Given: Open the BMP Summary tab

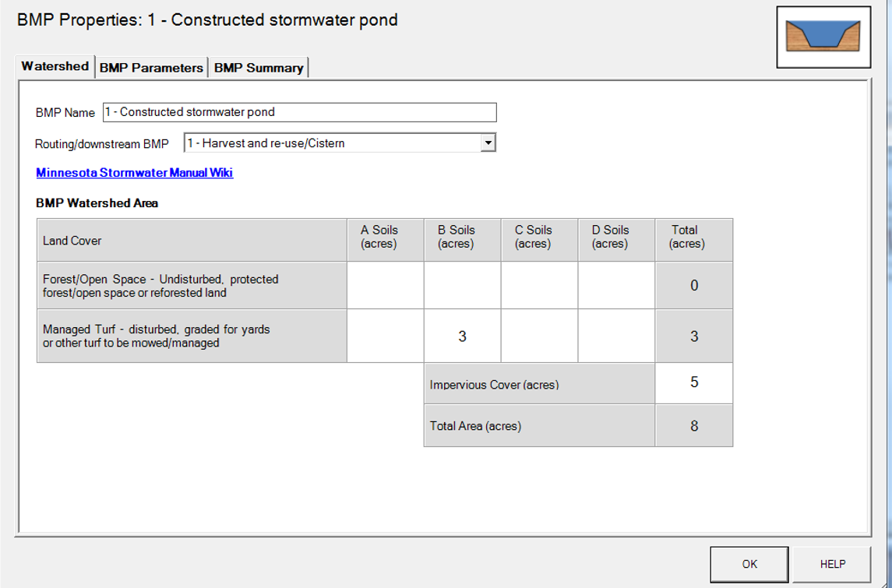Looking at the screenshot, I should click(259, 68).
